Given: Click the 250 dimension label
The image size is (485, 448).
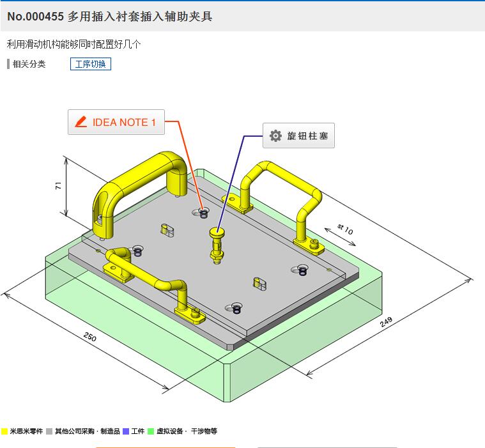Looking at the screenshot, I should (89, 336).
